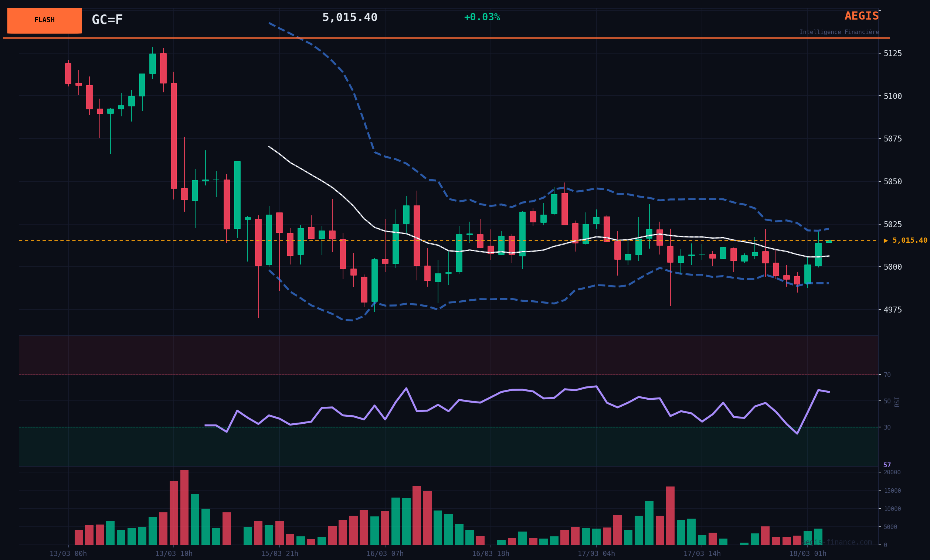The image size is (930, 560).
Task: Click the RSI axis label
Action: tap(897, 401)
